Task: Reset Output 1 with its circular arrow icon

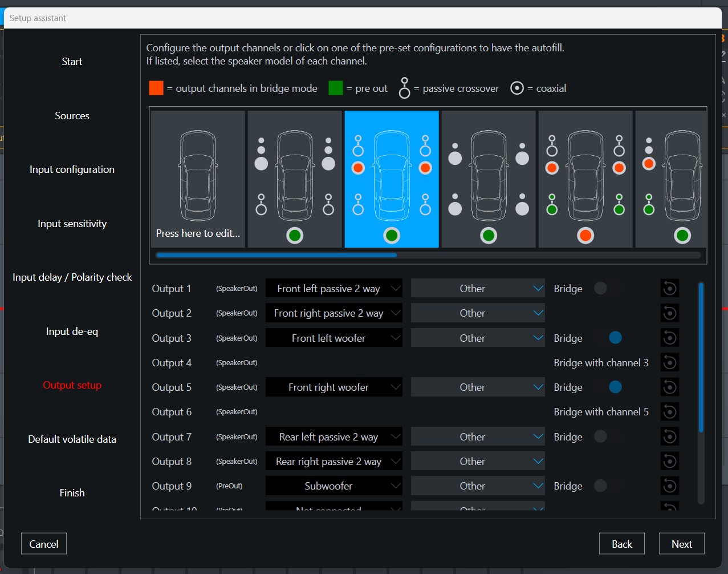Action: 670,289
